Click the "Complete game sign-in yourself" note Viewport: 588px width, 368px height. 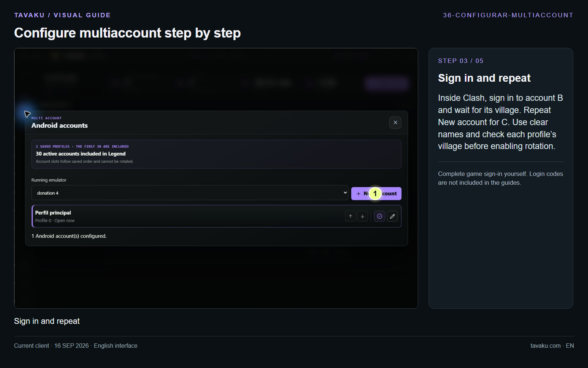[501, 178]
